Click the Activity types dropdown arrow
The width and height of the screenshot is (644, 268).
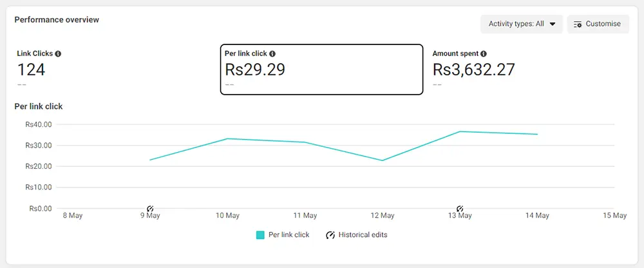553,24
